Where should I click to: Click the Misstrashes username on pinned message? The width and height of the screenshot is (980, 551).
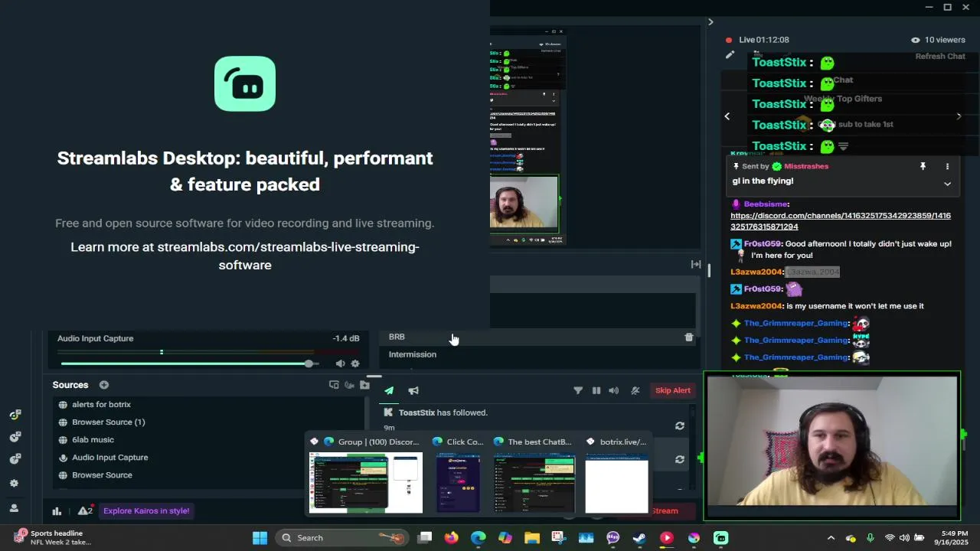click(806, 166)
